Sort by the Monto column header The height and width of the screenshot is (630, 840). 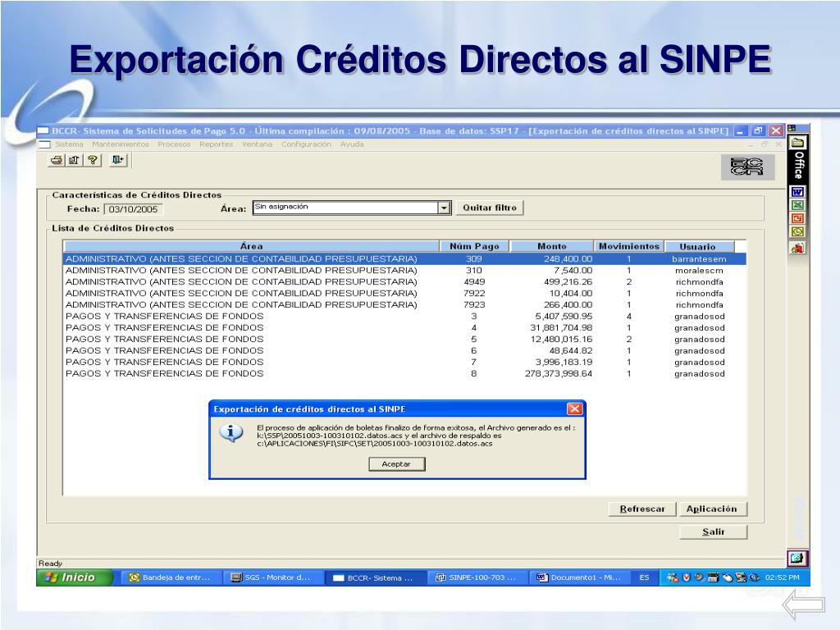(552, 246)
